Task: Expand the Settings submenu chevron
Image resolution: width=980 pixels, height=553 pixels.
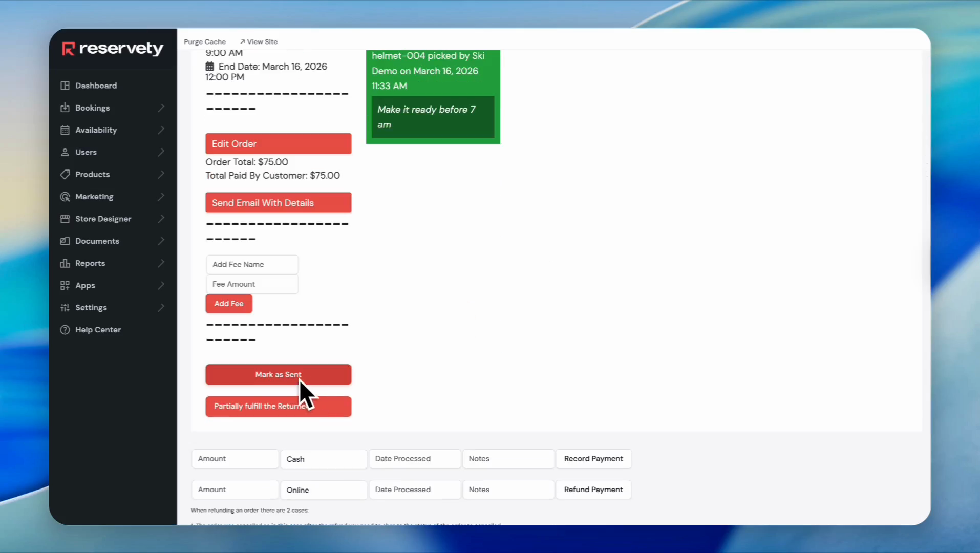Action: point(161,308)
